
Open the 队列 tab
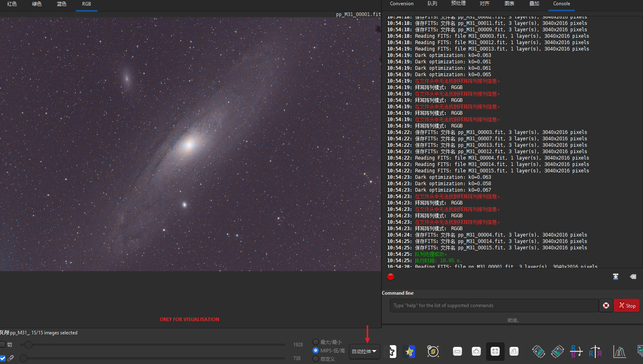pos(432,4)
